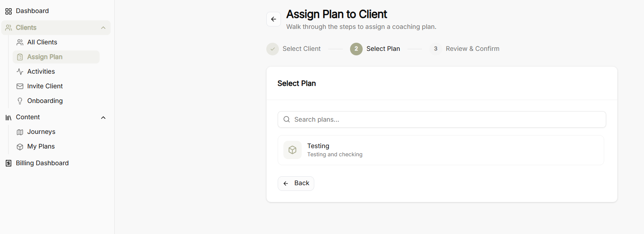
Task: Click the Dashboard grid icon
Action: pos(9,11)
